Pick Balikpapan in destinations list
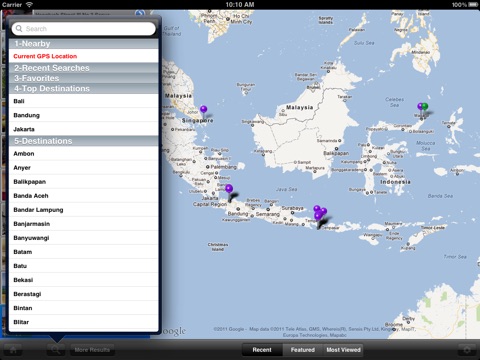This screenshot has height=360, width=480. [x=83, y=182]
